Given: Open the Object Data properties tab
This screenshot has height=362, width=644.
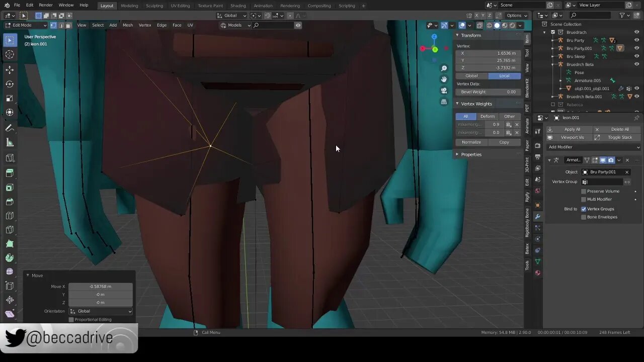Looking at the screenshot, I should tap(537, 261).
